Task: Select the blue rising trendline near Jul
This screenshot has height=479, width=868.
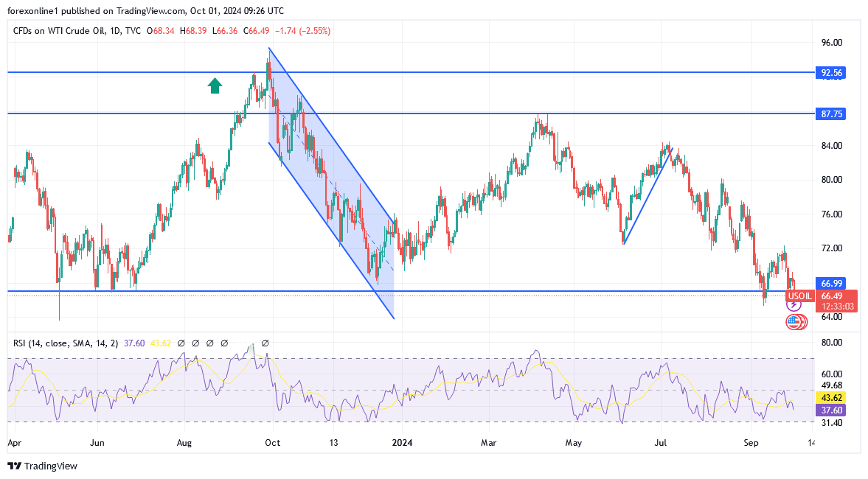Action: click(647, 196)
